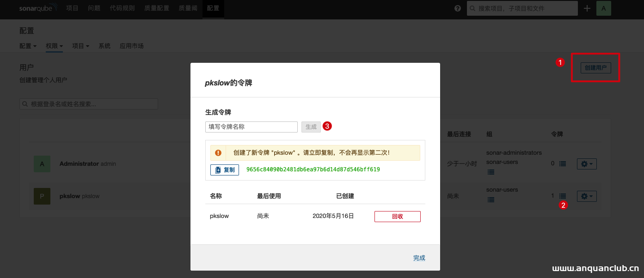Open the 质量阈 menu item
The height and width of the screenshot is (278, 644).
coord(188,8)
